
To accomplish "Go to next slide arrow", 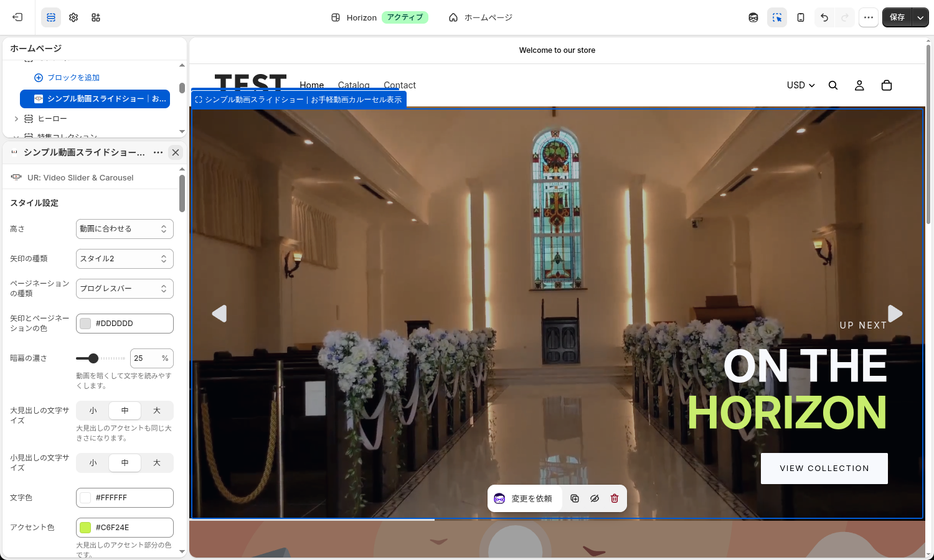I will tap(895, 314).
